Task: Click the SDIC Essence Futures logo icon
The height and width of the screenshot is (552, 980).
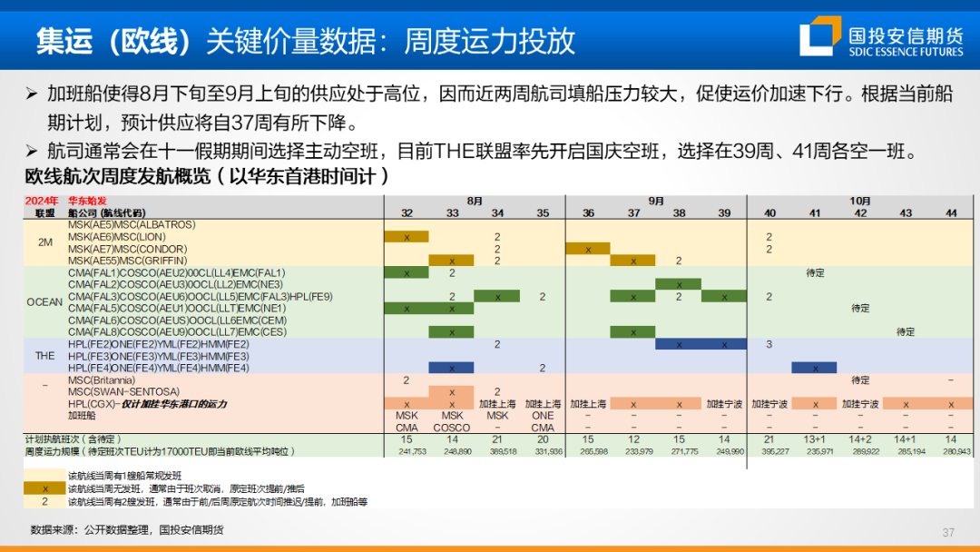Action: point(820,36)
